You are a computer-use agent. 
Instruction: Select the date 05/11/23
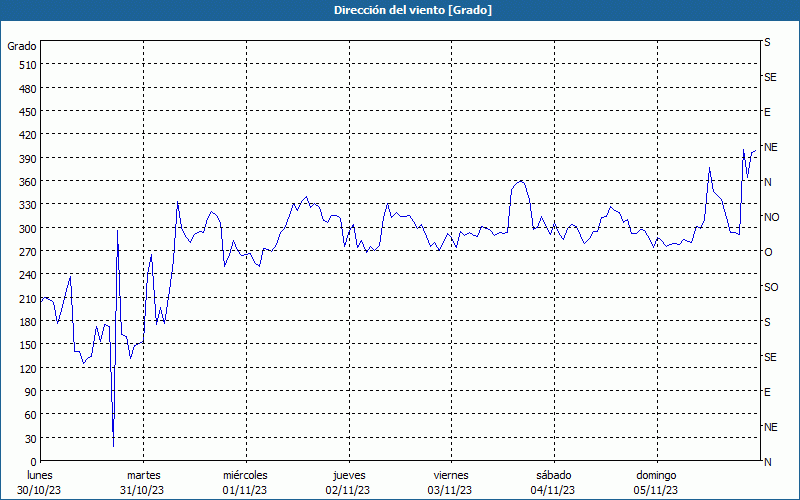656,490
